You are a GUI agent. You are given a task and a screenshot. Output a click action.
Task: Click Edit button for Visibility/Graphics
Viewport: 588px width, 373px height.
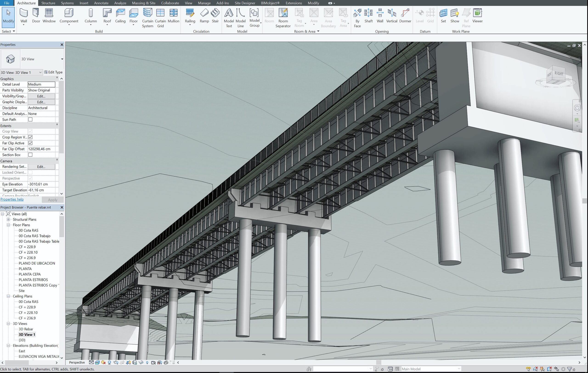point(41,96)
